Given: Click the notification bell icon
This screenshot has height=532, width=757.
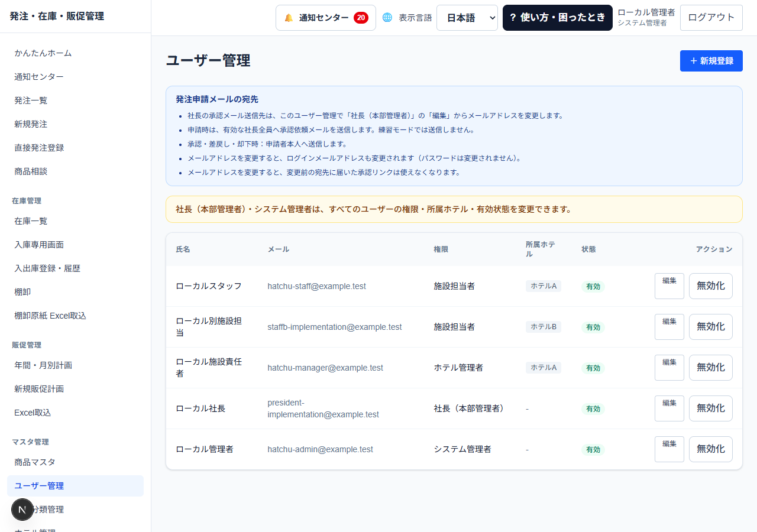Looking at the screenshot, I should click(x=289, y=18).
